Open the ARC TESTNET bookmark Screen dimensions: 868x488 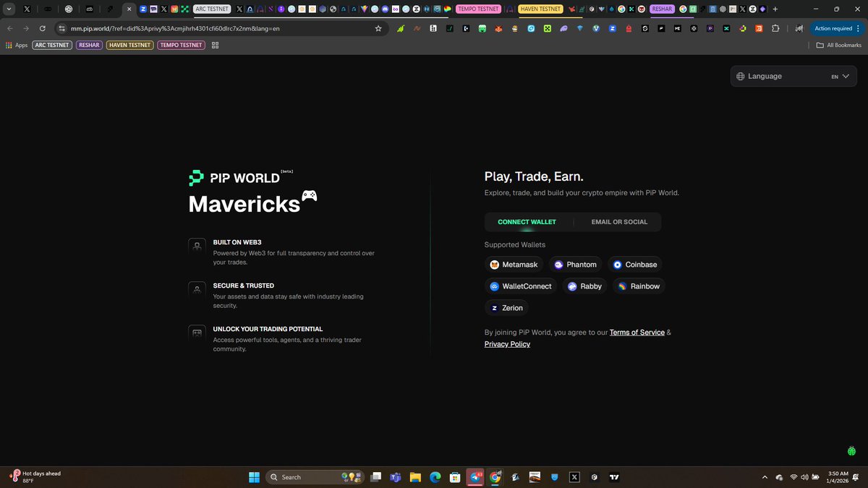click(x=52, y=45)
